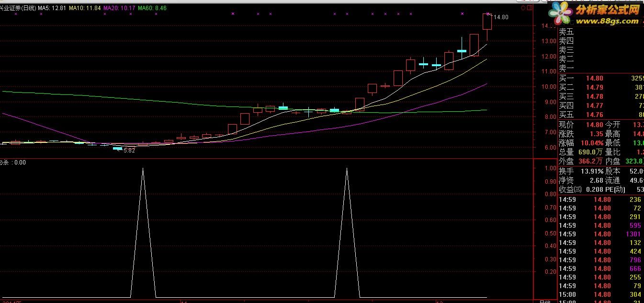Click the 必杀 : 0.00 sub-indicator label

[13, 163]
